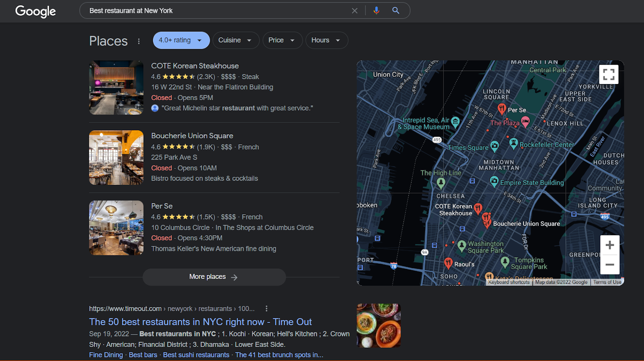
Task: Submit search with the magnifier icon
Action: pyautogui.click(x=396, y=10)
